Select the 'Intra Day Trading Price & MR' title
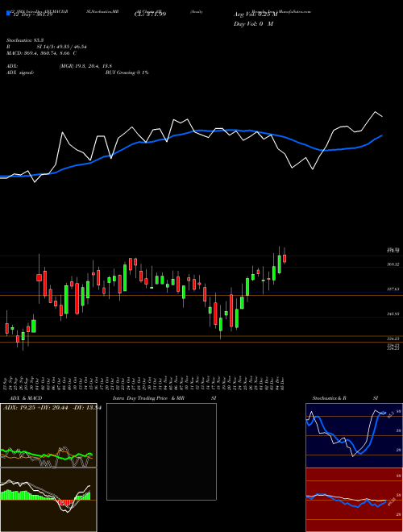The image size is (403, 532). point(148,398)
